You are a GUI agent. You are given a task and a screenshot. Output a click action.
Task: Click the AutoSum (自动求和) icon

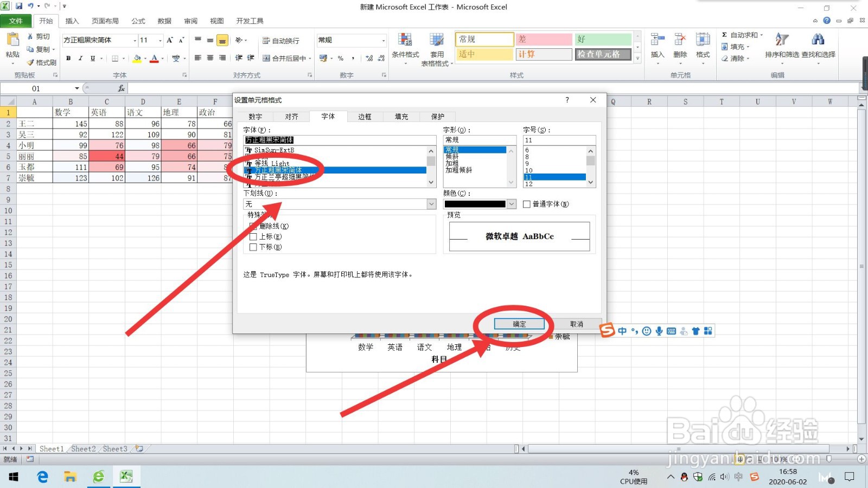(x=724, y=35)
